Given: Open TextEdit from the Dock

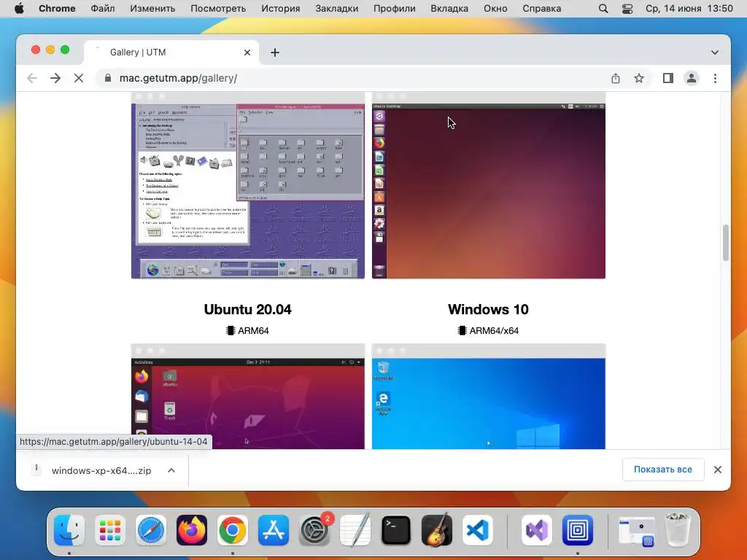Looking at the screenshot, I should click(355, 530).
